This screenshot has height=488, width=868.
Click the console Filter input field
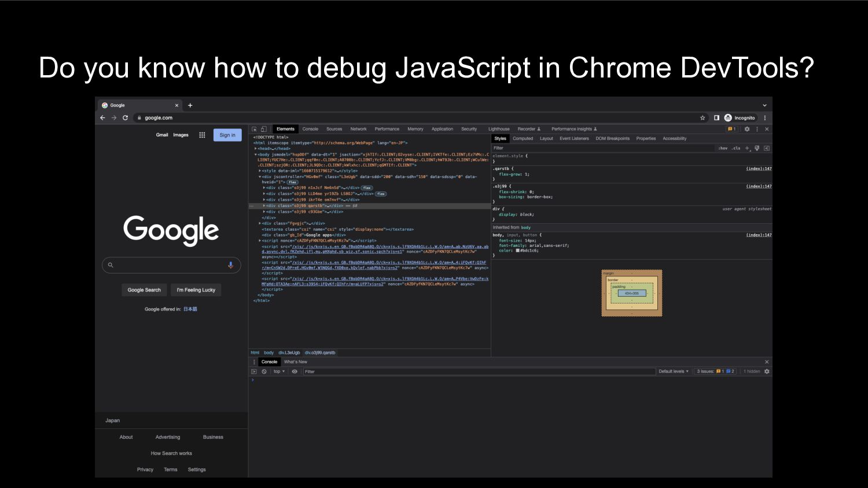[x=479, y=371]
